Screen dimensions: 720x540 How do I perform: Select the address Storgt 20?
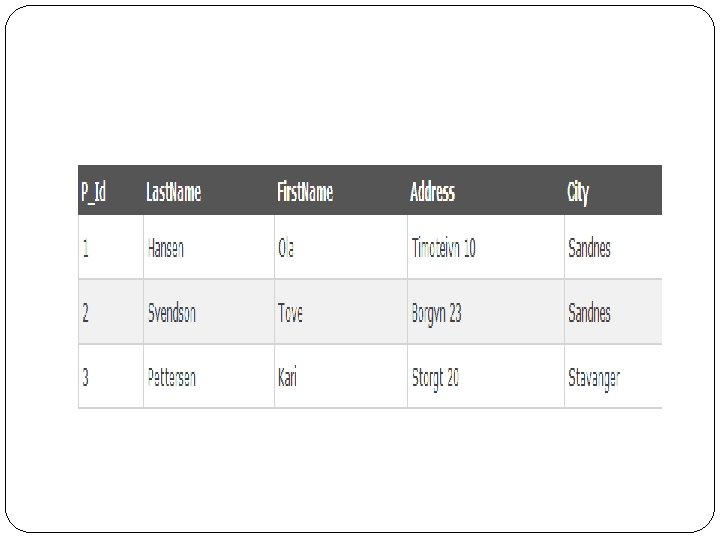pyautogui.click(x=435, y=378)
